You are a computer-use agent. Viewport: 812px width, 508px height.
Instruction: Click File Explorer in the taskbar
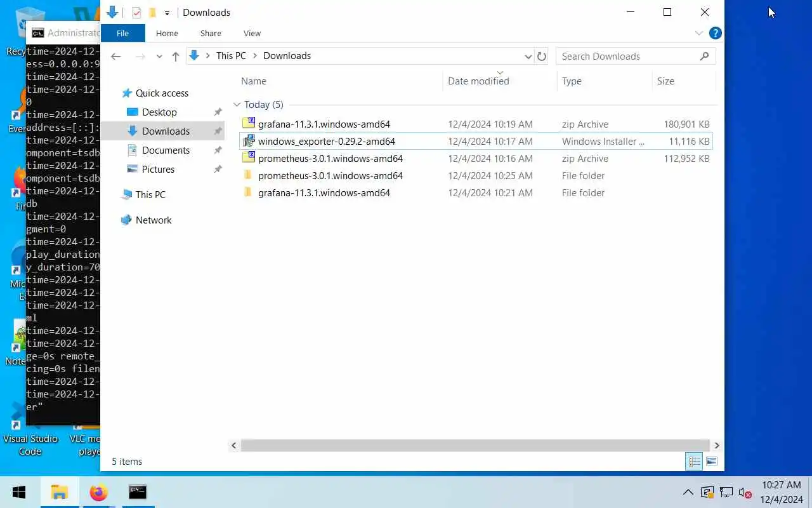pyautogui.click(x=60, y=492)
